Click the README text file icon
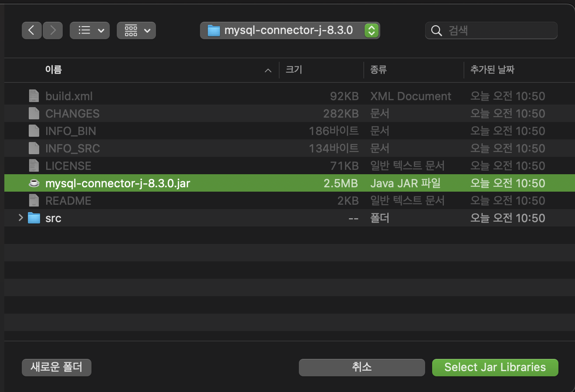The width and height of the screenshot is (575, 392). 34,200
